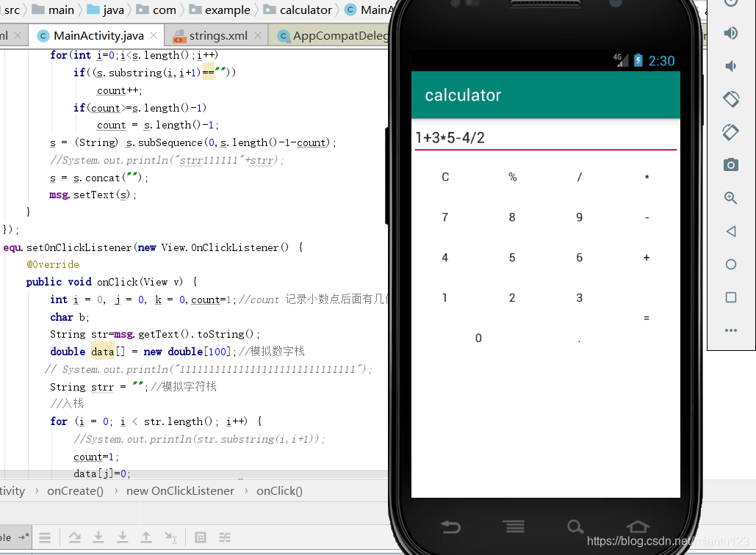The height and width of the screenshot is (555, 756).
Task: Click 'java' folder in breadcrumb
Action: pos(106,10)
